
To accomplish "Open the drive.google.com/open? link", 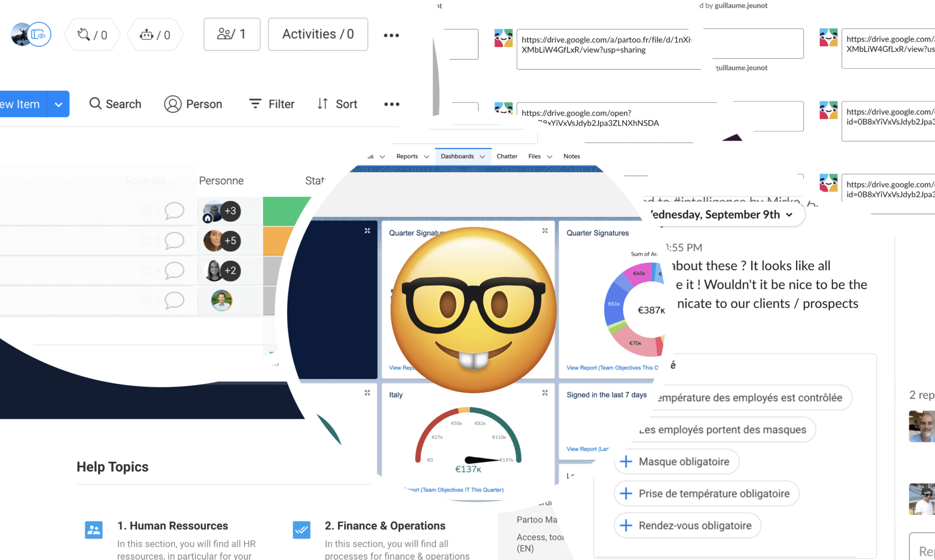I will coord(590,118).
